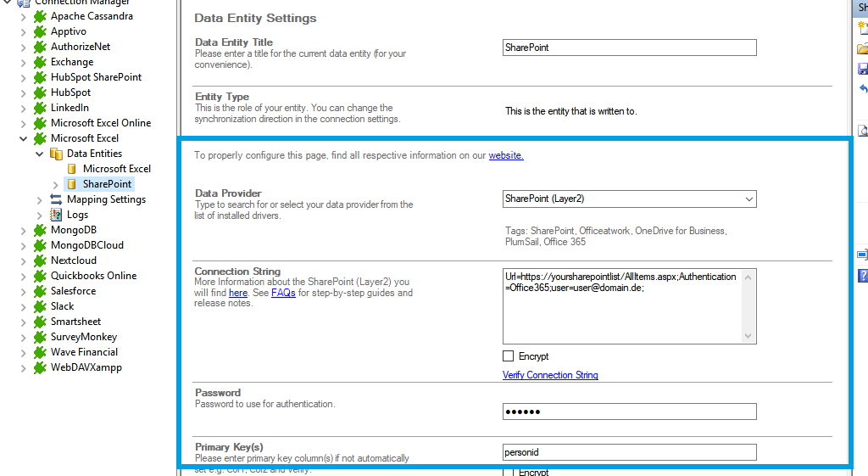The width and height of the screenshot is (868, 476).
Task: Enable the Encrypt checkbox under Connection String
Action: point(509,356)
